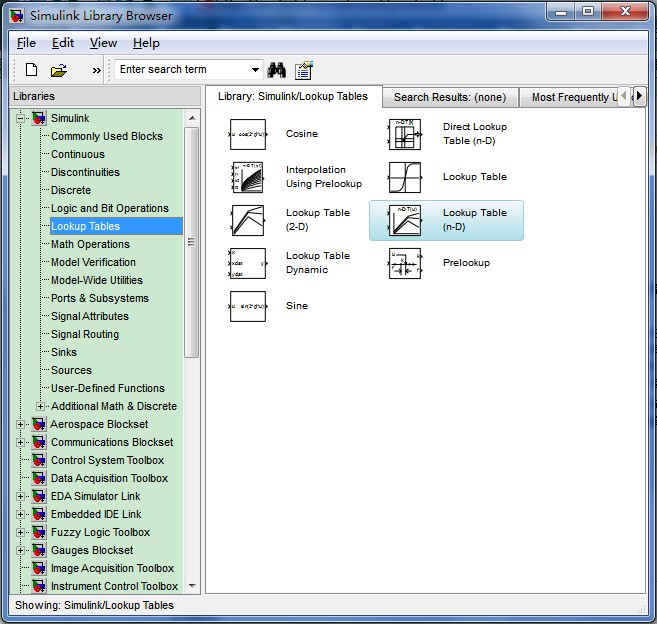Select Math Operations in tree
The image size is (657, 624).
click(90, 244)
